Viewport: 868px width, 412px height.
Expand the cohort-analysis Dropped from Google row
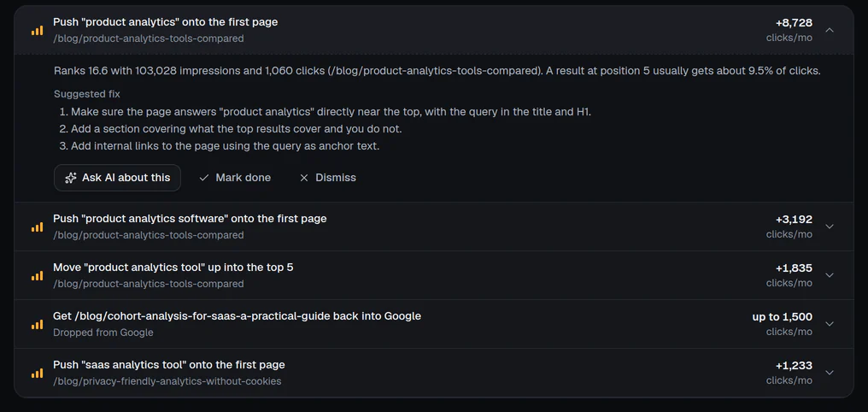click(x=830, y=324)
